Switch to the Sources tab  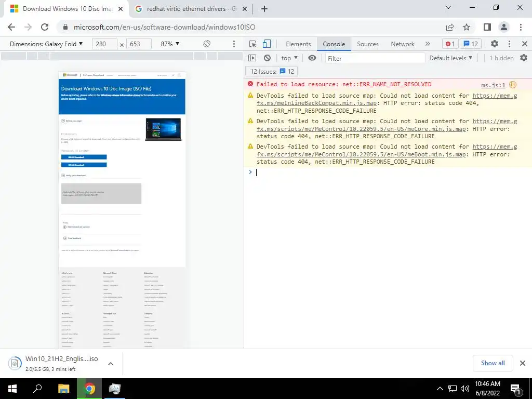(367, 44)
